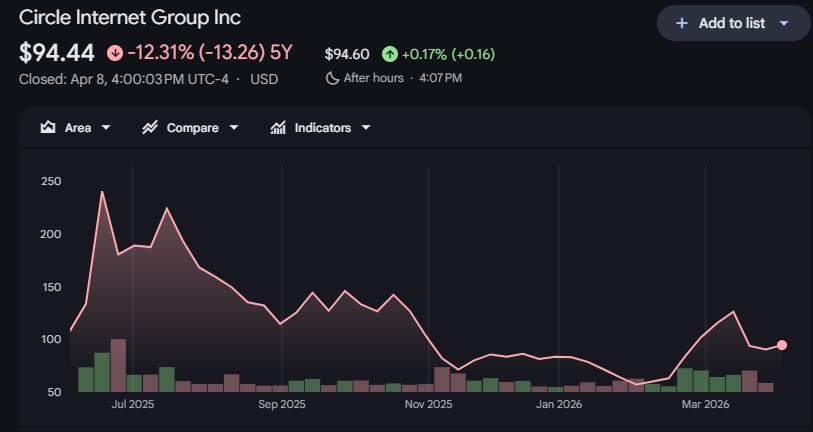Image resolution: width=813 pixels, height=432 pixels.
Task: Select the Indicators label in chart toolbar
Action: 323,128
